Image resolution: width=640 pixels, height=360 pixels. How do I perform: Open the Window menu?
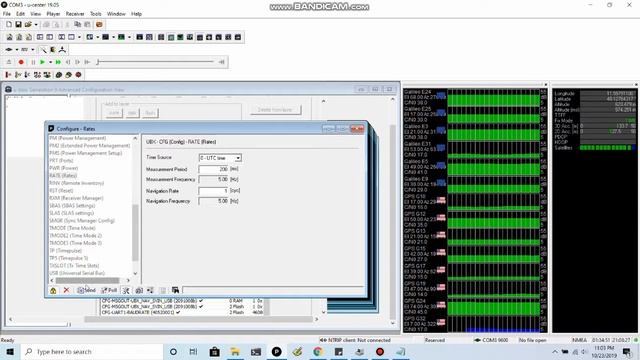pyautogui.click(x=116, y=14)
